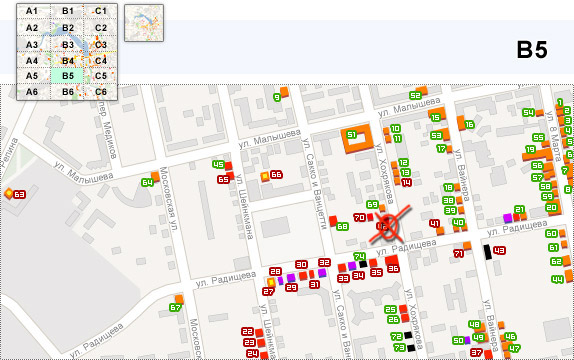The height and width of the screenshot is (360, 574).
Task: Click green marker 67 at the bottom left
Action: coord(175,308)
